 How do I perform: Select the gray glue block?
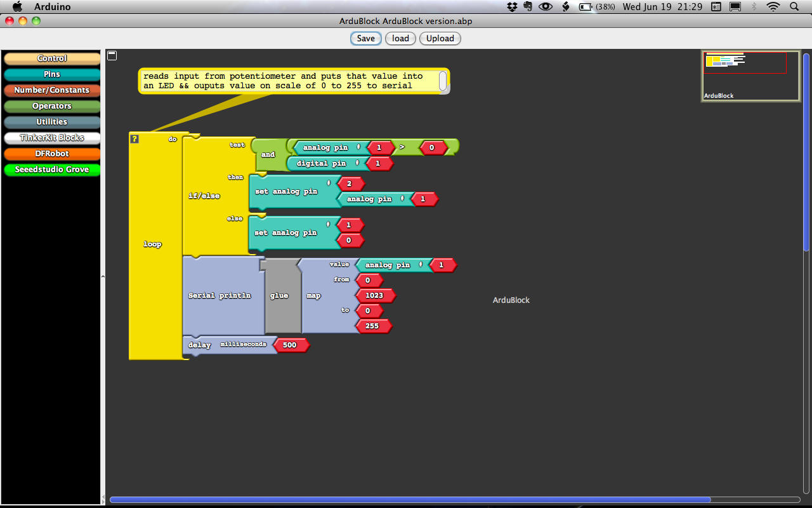point(280,295)
